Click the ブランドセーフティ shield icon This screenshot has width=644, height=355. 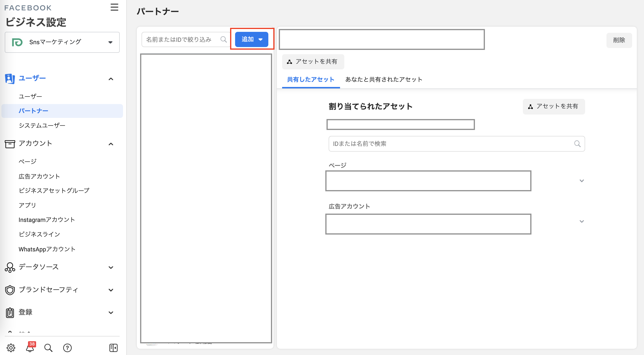coord(10,290)
